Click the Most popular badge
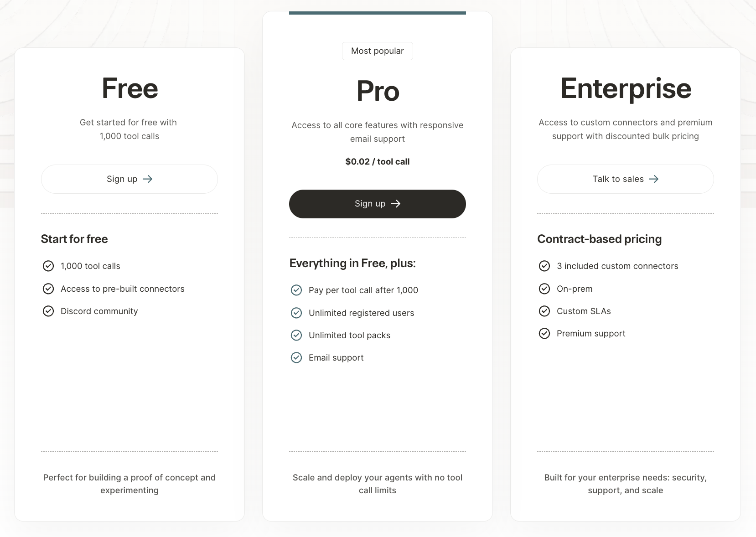Screen dimensions: 756x537 pyautogui.click(x=377, y=51)
